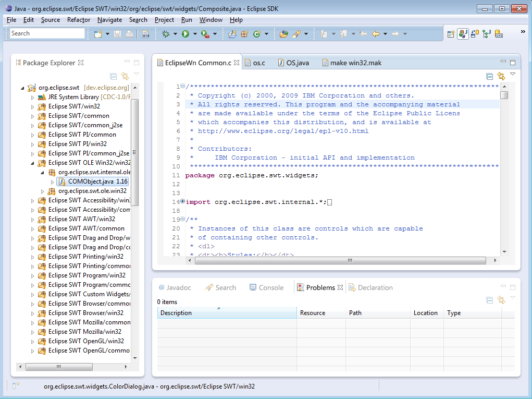Show the Console view tab

(266, 287)
